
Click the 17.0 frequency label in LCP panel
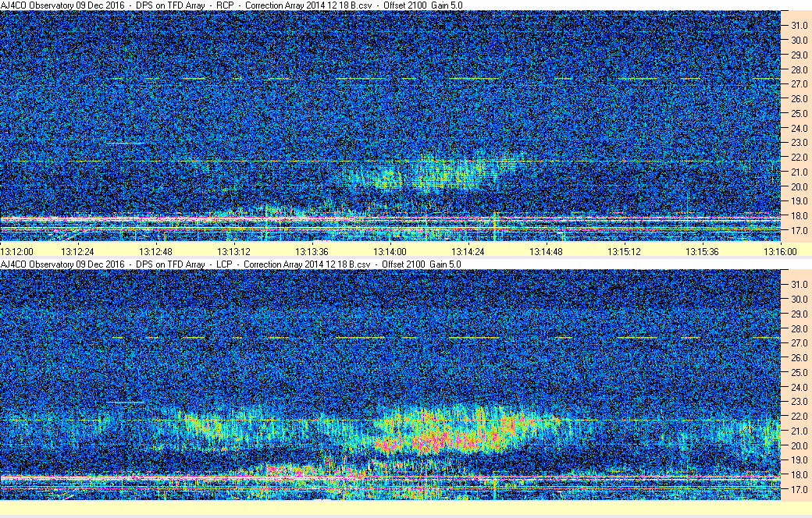coord(799,489)
